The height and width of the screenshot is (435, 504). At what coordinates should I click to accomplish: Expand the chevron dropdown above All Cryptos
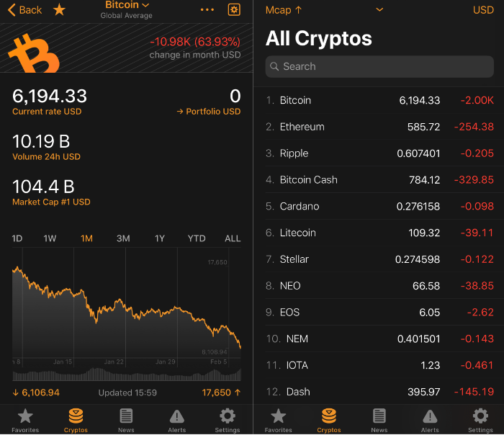pos(379,10)
